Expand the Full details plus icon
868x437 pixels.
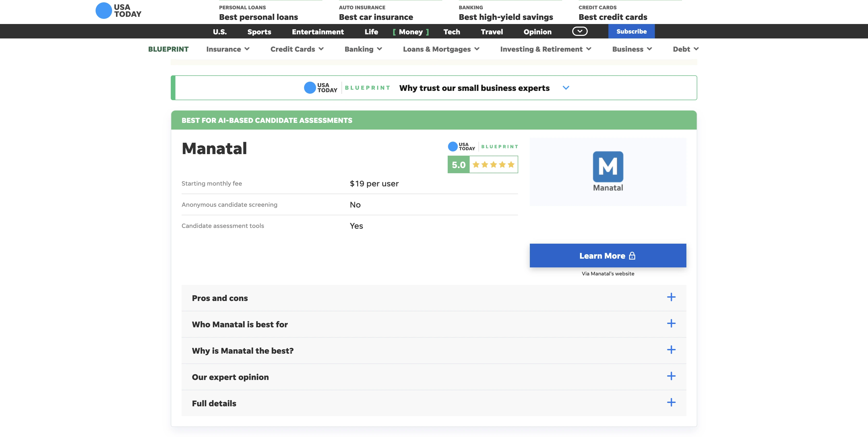[x=671, y=402]
